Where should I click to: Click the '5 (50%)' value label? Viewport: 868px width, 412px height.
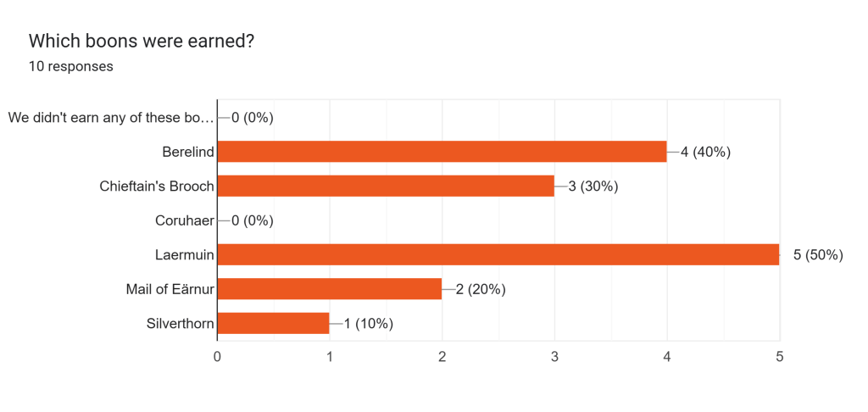click(x=818, y=254)
